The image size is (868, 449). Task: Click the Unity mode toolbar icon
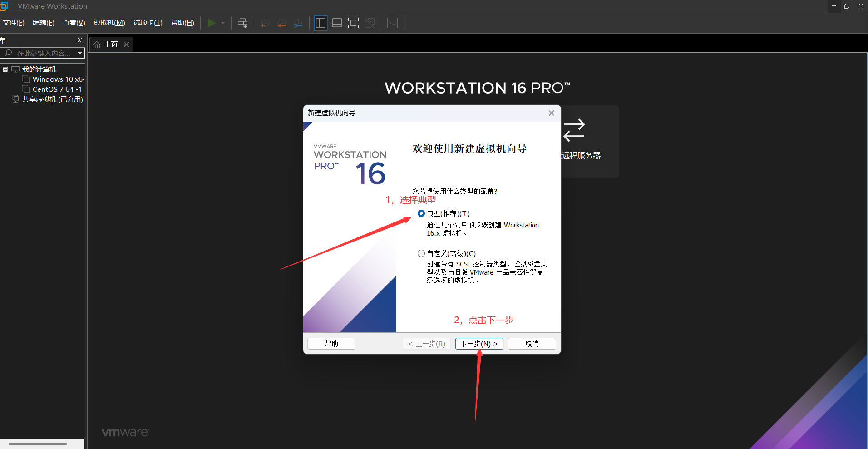370,23
